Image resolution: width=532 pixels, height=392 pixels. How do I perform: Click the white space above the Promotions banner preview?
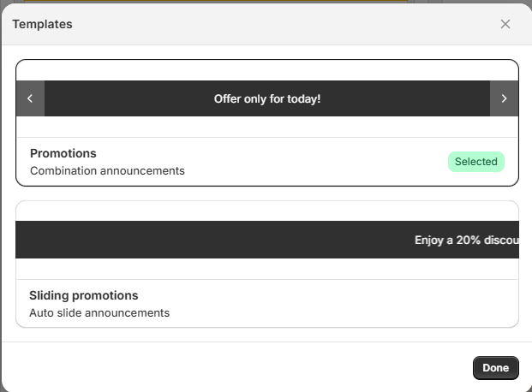267,70
